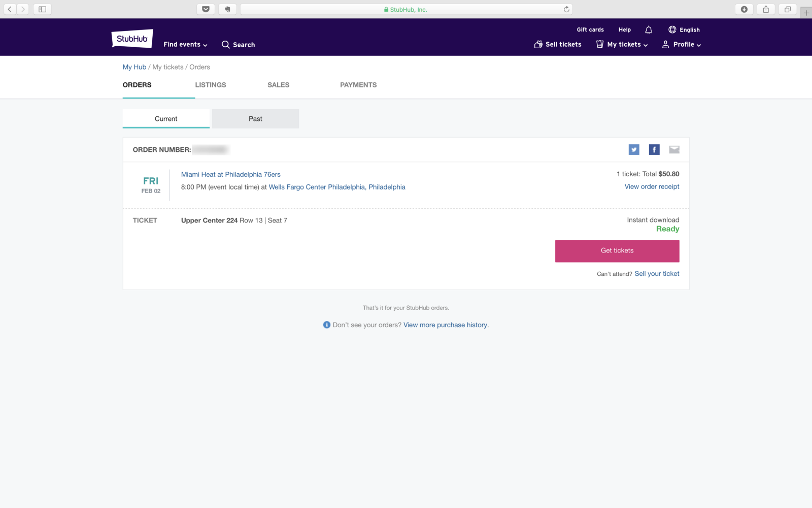The image size is (812, 508).
Task: Open a new tab with the plus button
Action: (806, 13)
